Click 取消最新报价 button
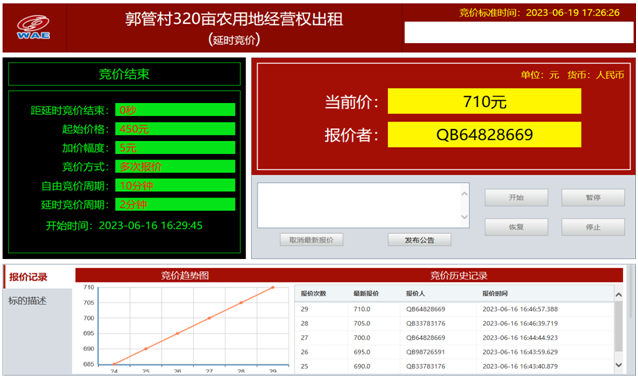Viewport: 638px width, 379px height. [311, 240]
